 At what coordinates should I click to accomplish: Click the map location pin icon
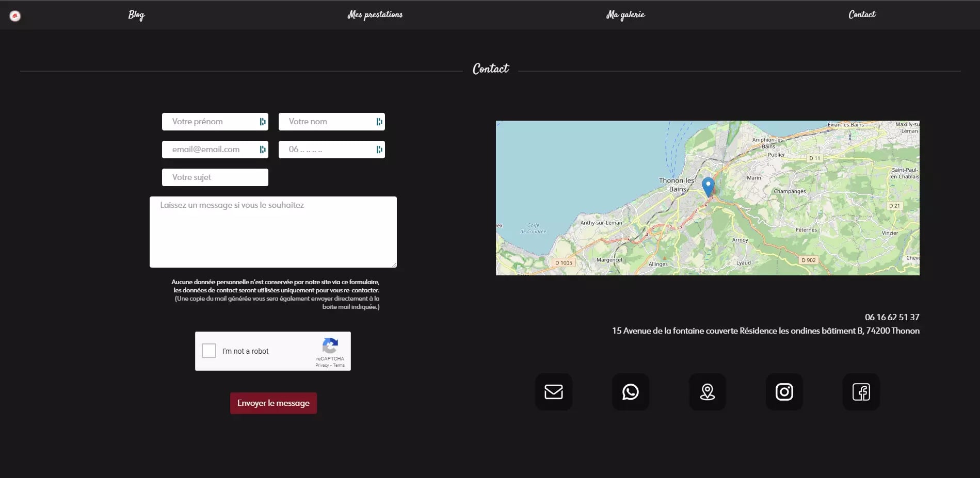click(x=707, y=392)
